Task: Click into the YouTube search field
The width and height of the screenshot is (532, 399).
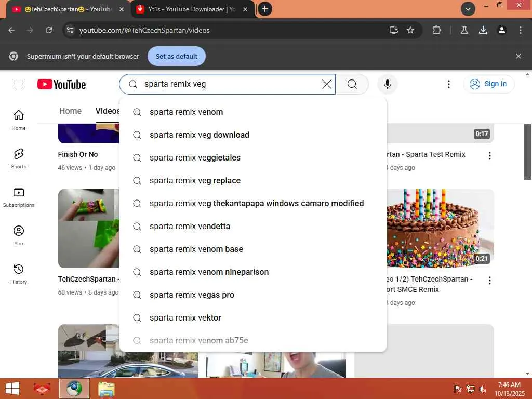Action: pos(228,84)
